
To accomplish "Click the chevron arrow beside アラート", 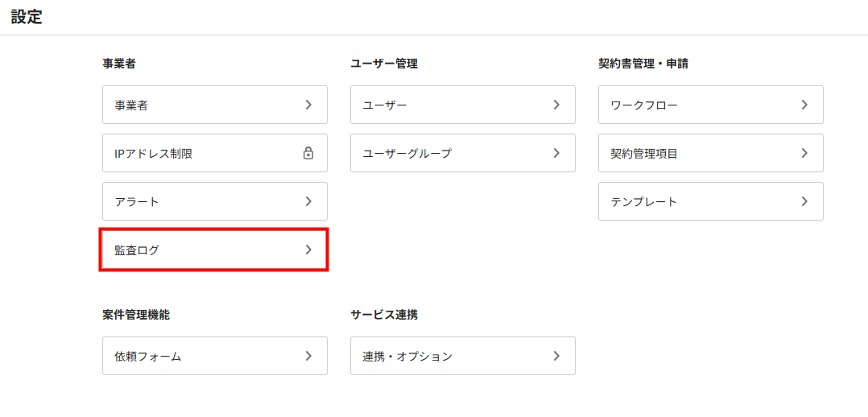I will [x=308, y=201].
